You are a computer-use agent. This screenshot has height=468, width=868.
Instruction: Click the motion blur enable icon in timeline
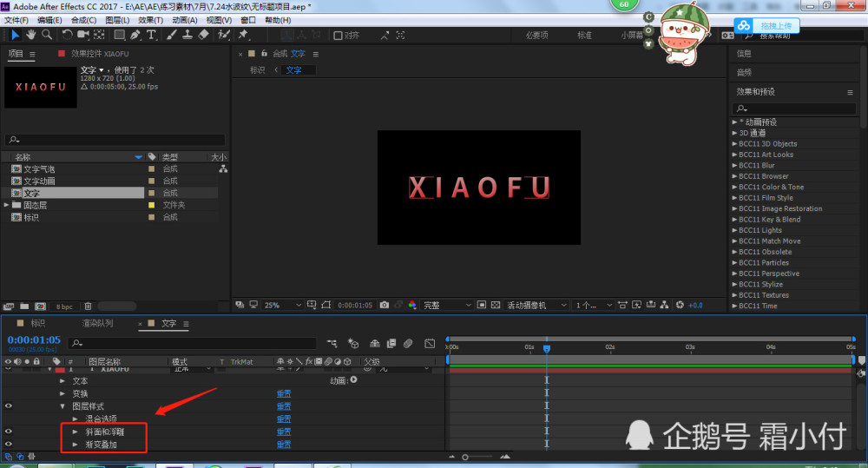(408, 343)
